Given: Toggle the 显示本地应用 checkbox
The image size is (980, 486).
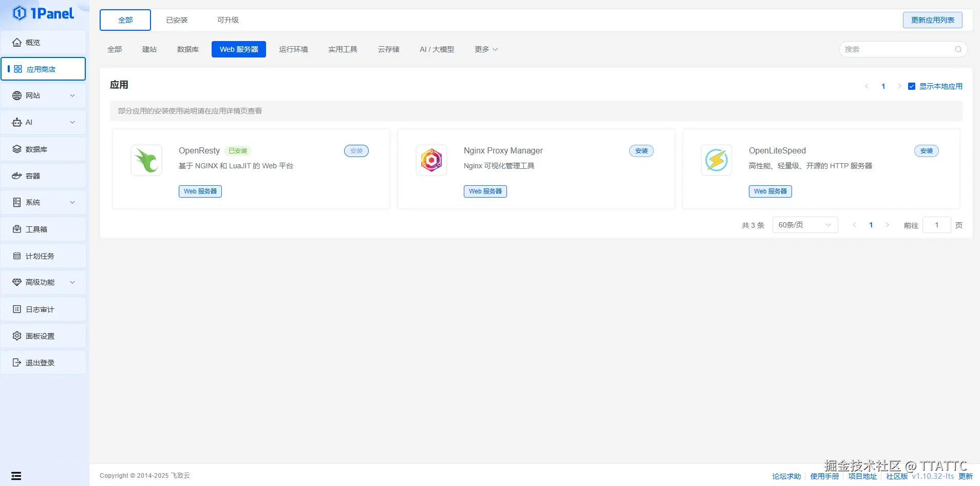Looking at the screenshot, I should pos(912,86).
